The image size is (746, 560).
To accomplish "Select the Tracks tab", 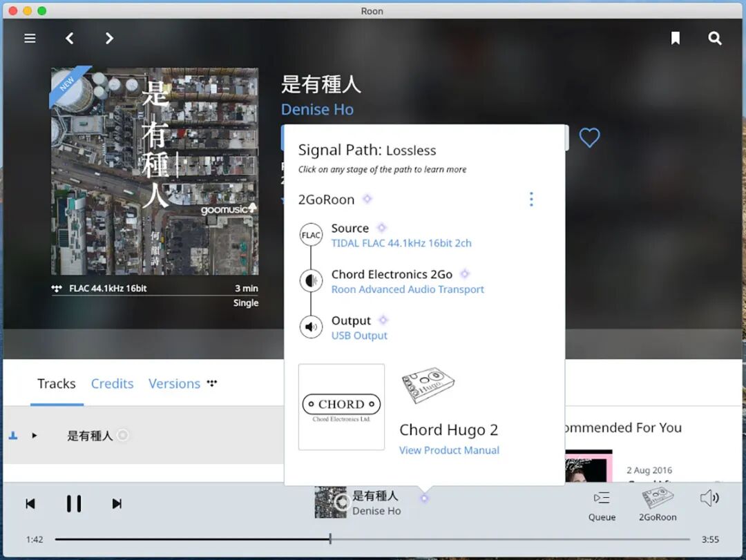I will pyautogui.click(x=57, y=383).
